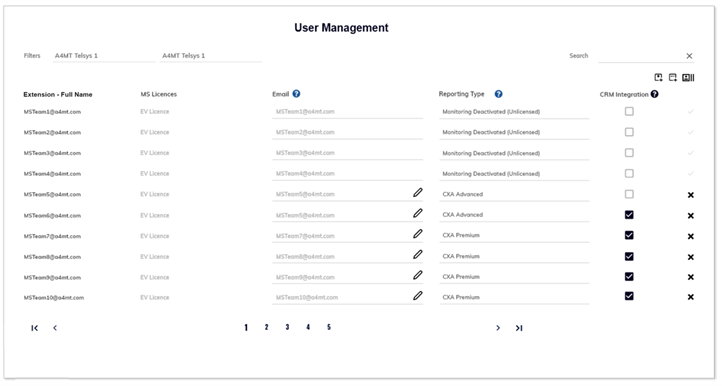
Task: Remove the MSTeam5 row with its X
Action: click(691, 195)
